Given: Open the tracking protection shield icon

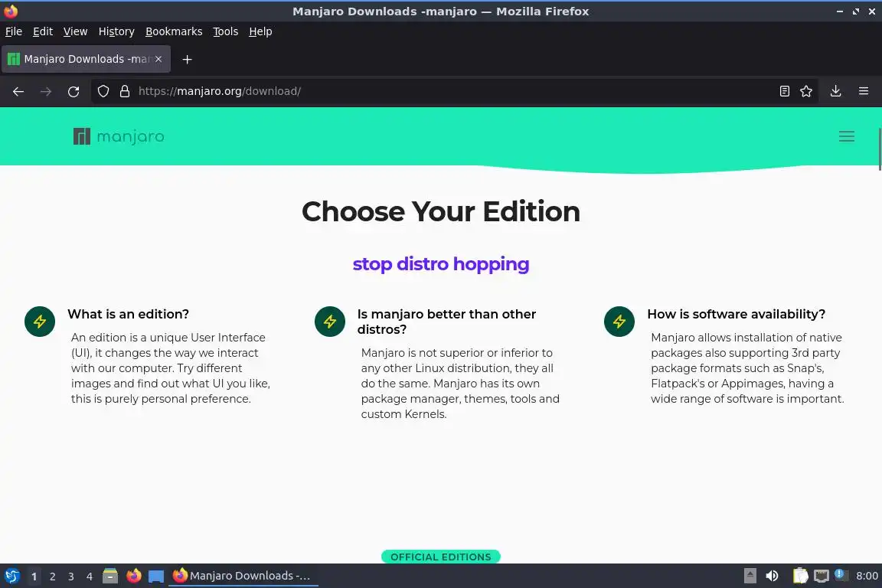Looking at the screenshot, I should 103,91.
